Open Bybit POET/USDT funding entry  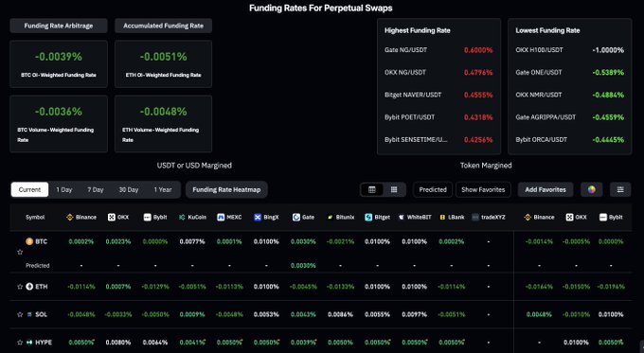click(438, 117)
